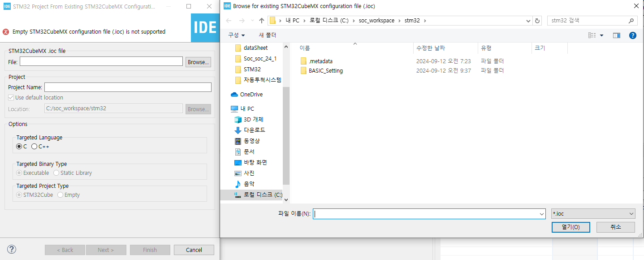This screenshot has height=260, width=644.
Task: Select Static Library binary type
Action: click(56, 173)
